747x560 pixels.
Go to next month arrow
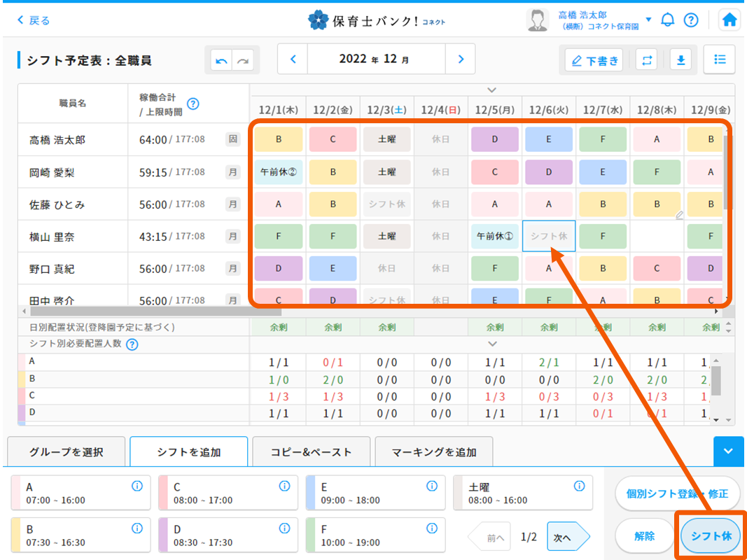click(x=460, y=59)
